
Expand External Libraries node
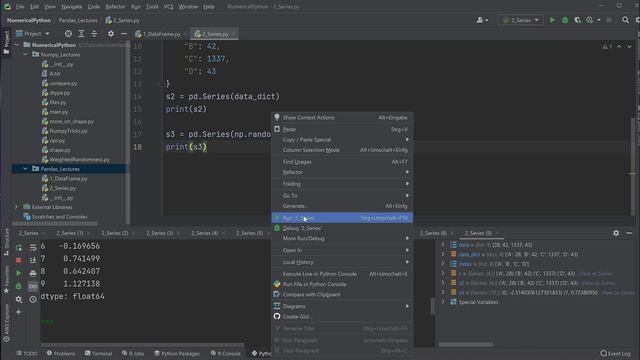coord(16,207)
